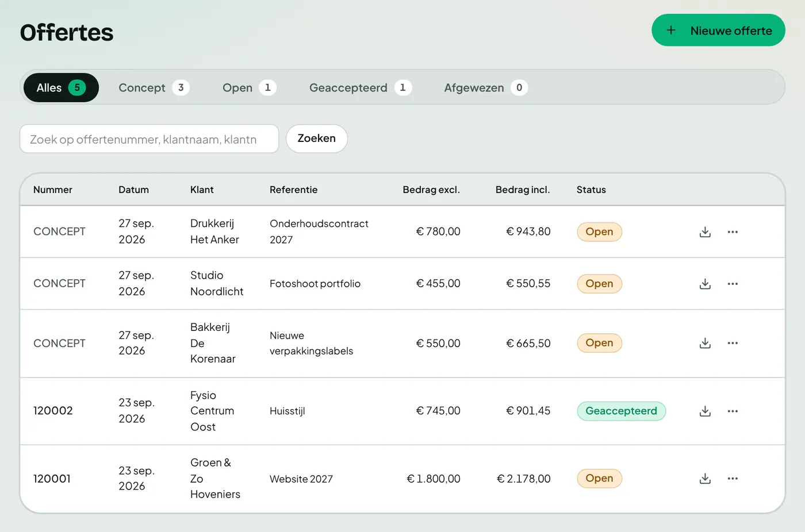Click the Fysio Centrum Oost client name
The width and height of the screenshot is (805, 532).
coord(212,411)
